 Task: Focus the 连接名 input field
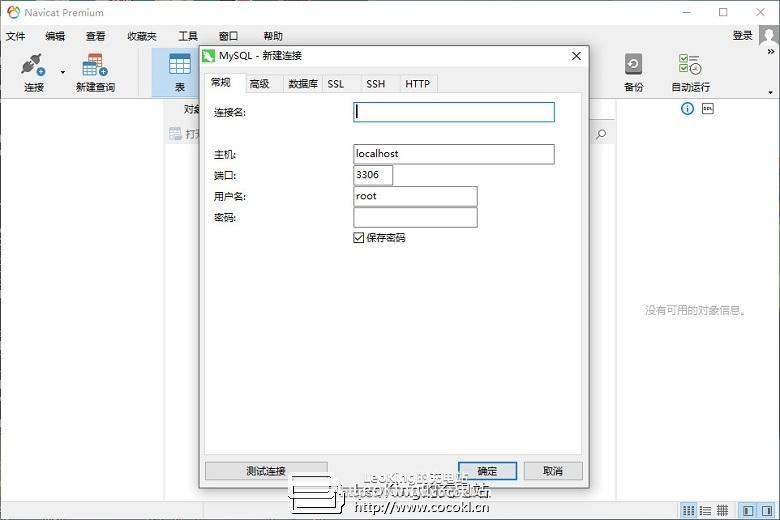coord(454,112)
